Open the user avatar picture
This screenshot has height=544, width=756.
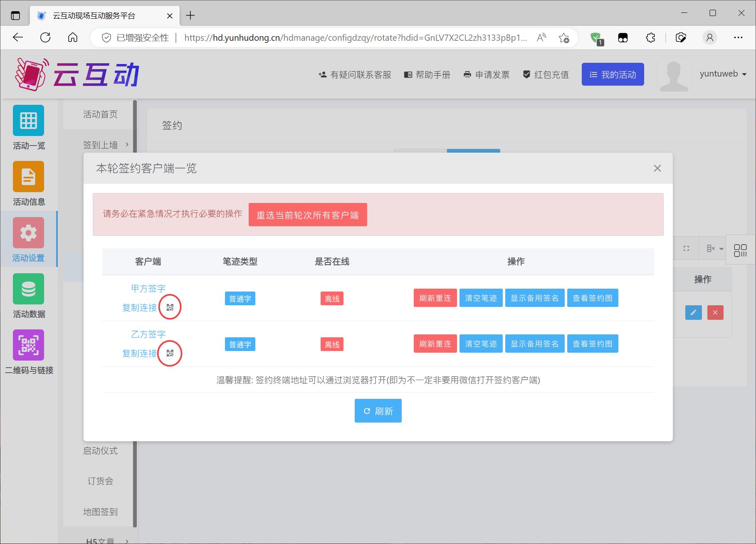click(x=674, y=74)
